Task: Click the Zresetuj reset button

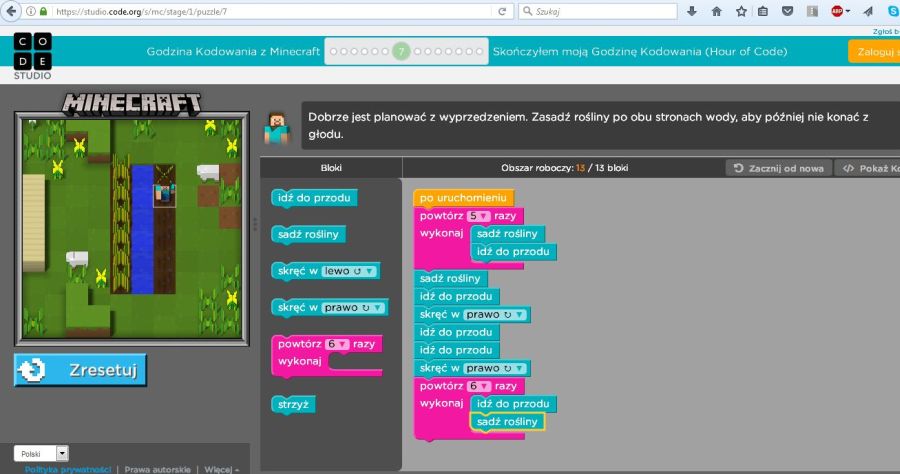Action: 80,369
